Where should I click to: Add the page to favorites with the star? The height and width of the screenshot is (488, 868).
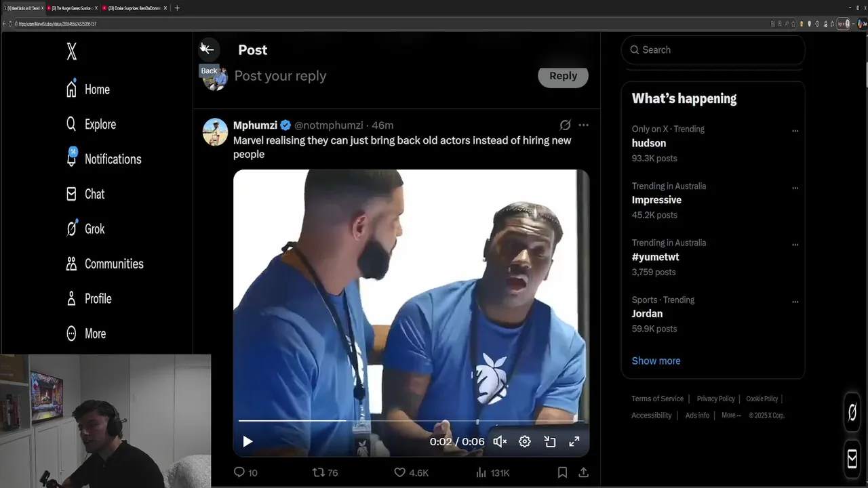coord(793,24)
